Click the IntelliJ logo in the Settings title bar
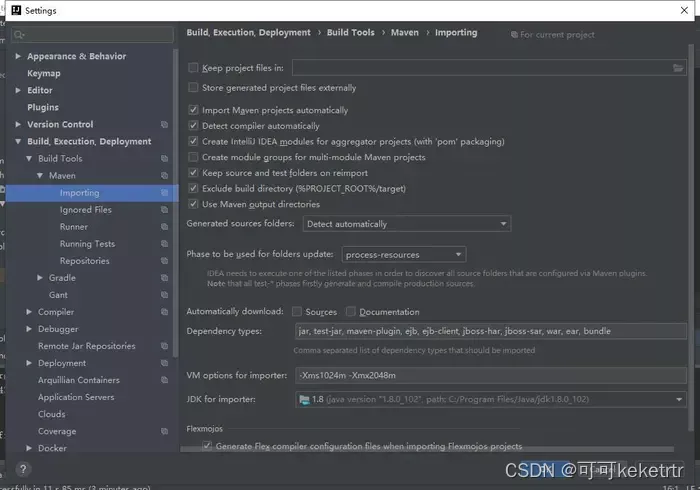The image size is (700, 490). pyautogui.click(x=16, y=10)
